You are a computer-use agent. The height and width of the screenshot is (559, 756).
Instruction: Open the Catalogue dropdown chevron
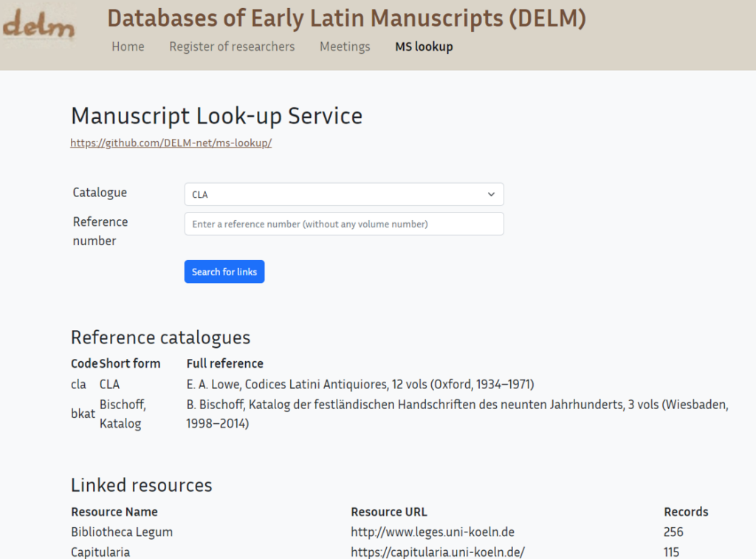click(x=491, y=194)
